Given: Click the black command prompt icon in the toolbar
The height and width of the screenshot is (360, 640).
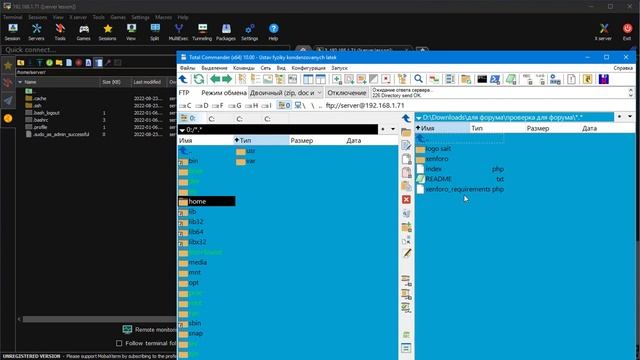Looking at the screenshot, I should (x=482, y=79).
